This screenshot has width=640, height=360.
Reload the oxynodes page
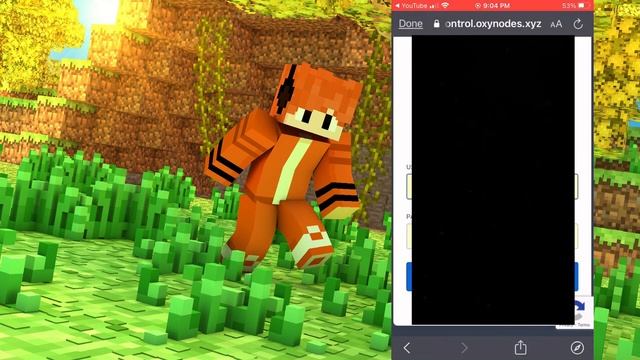pyautogui.click(x=578, y=24)
